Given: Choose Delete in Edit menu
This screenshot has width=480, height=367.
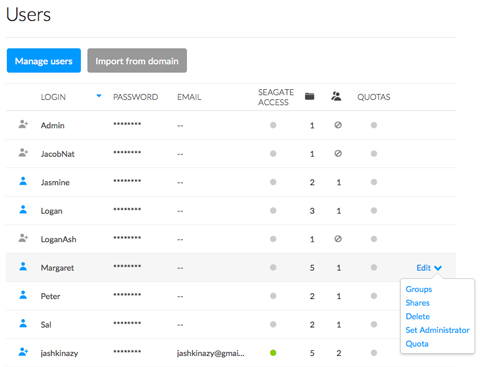Looking at the screenshot, I should pyautogui.click(x=418, y=316).
